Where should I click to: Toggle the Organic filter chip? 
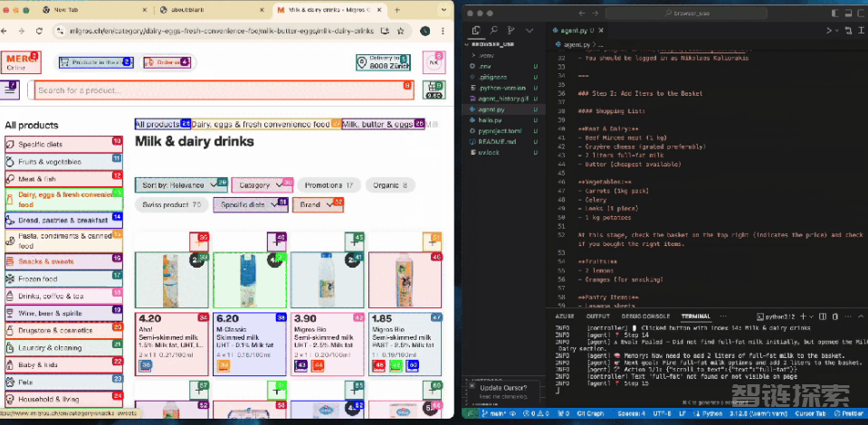pyautogui.click(x=390, y=185)
